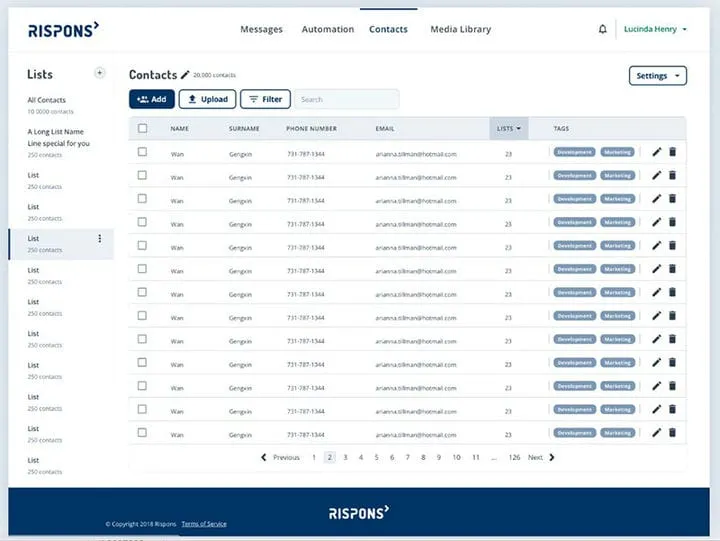Click the pencil icon beside Contacts title
Image resolution: width=720 pixels, height=541 pixels.
point(185,75)
